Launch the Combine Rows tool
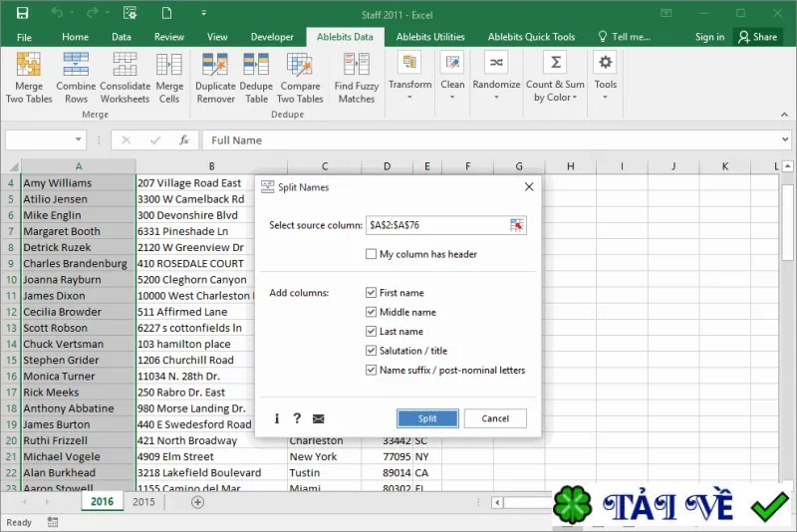 click(76, 78)
